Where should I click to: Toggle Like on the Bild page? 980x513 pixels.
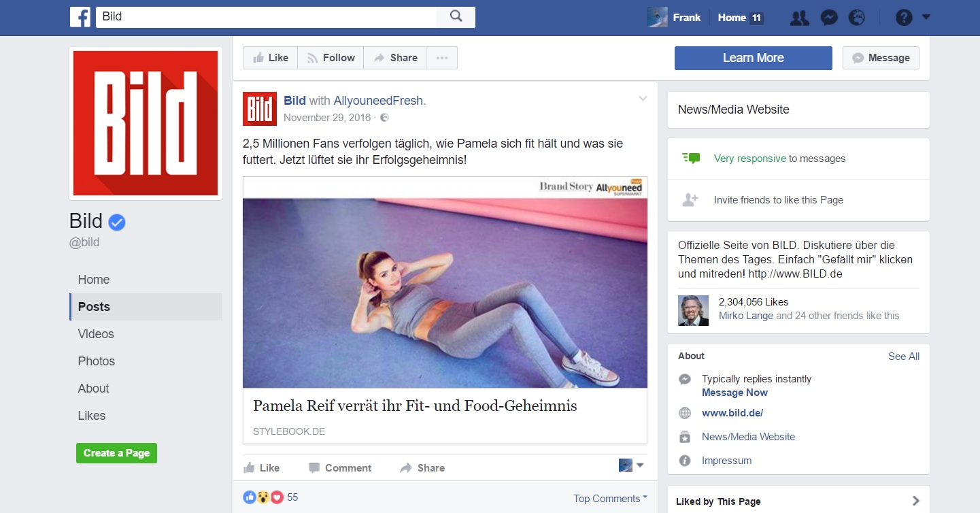[270, 58]
